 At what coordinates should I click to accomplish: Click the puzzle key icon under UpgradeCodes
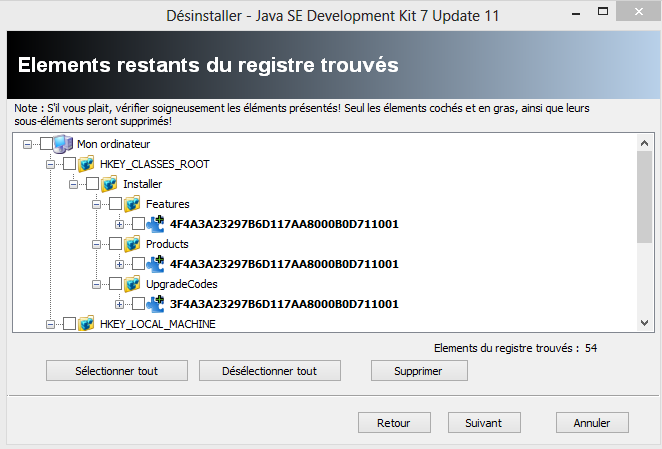coord(155,304)
